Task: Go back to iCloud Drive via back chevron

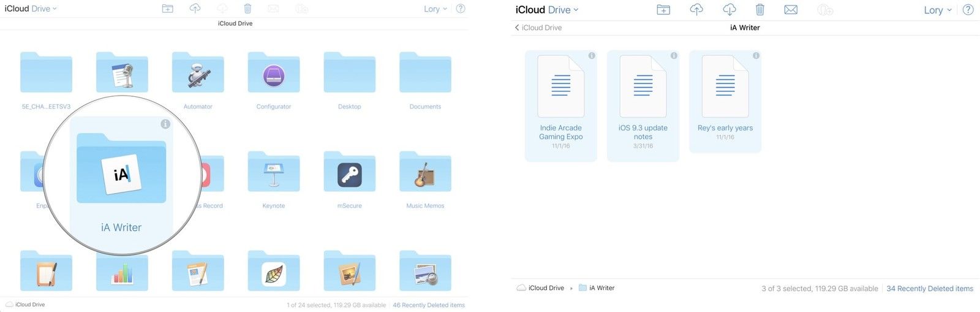Action: click(518, 28)
